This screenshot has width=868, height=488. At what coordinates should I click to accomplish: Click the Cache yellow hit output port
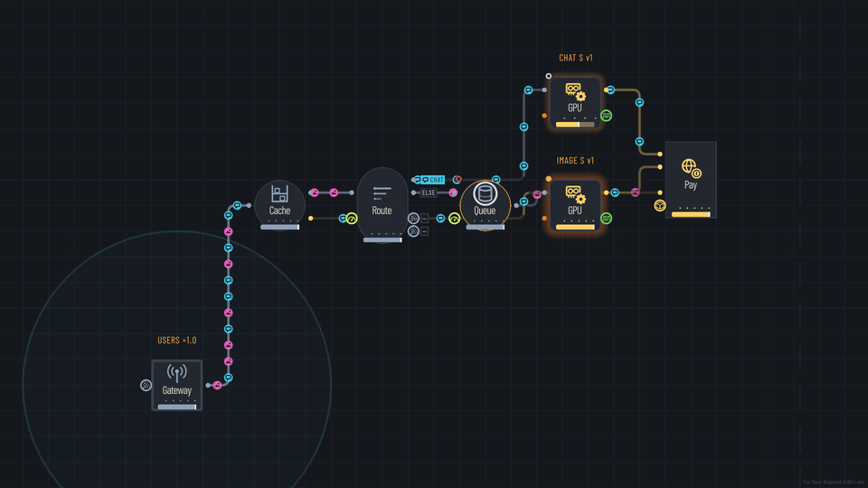pos(310,219)
